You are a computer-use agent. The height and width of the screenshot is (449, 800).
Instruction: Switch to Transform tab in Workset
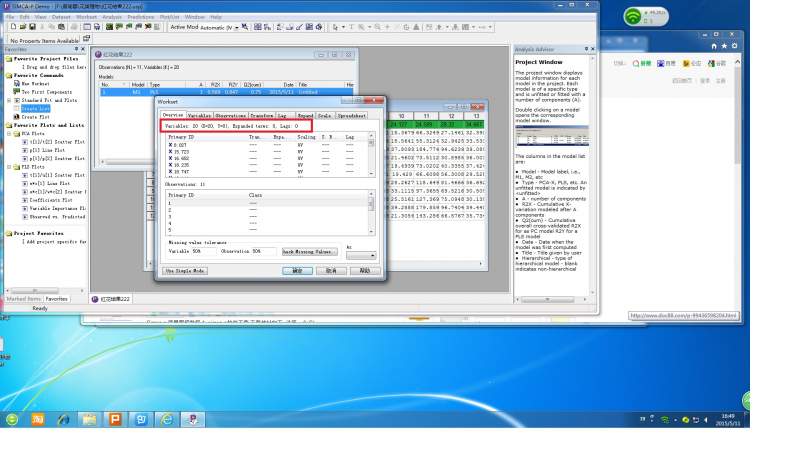coord(261,116)
